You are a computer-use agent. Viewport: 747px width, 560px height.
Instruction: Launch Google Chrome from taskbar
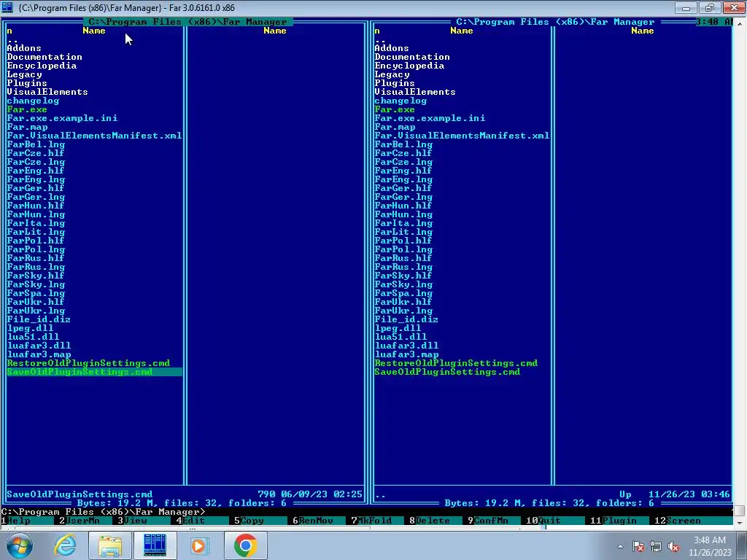245,545
